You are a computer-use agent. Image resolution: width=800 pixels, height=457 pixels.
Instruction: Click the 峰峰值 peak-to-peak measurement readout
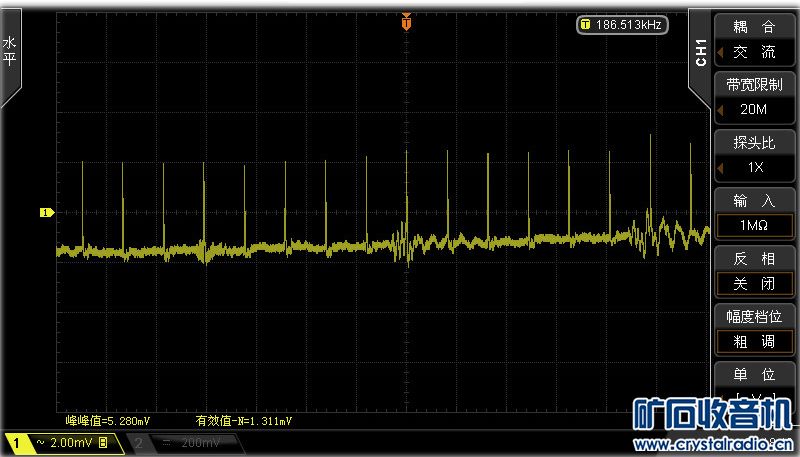tap(106, 421)
